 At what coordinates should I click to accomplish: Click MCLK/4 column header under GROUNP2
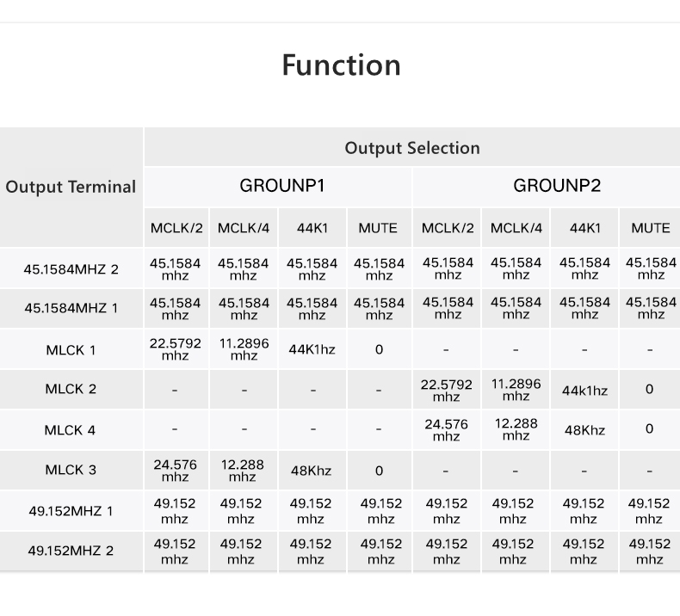click(x=516, y=228)
